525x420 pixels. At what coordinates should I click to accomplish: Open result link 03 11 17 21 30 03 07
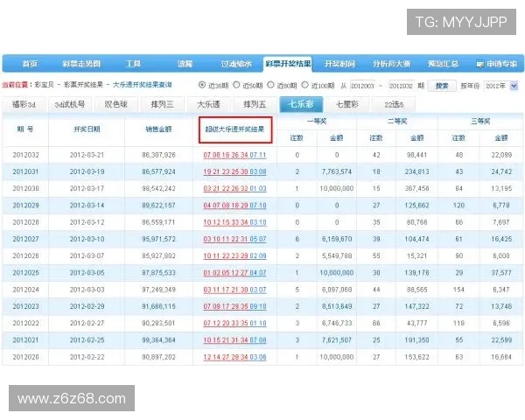coord(234,290)
